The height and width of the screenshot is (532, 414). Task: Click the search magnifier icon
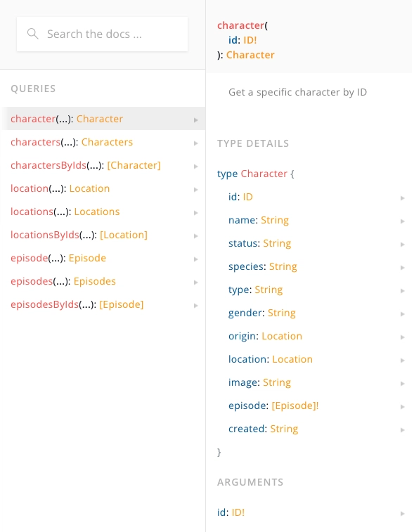point(32,34)
